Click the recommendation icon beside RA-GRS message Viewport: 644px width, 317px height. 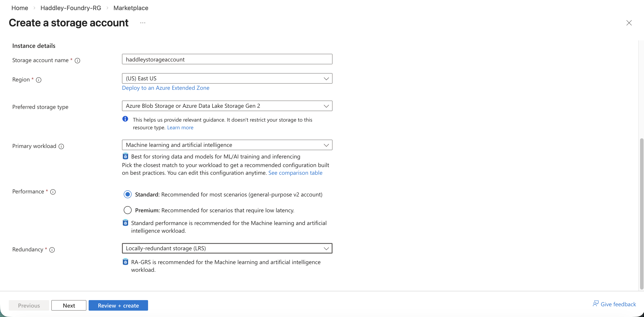click(125, 262)
